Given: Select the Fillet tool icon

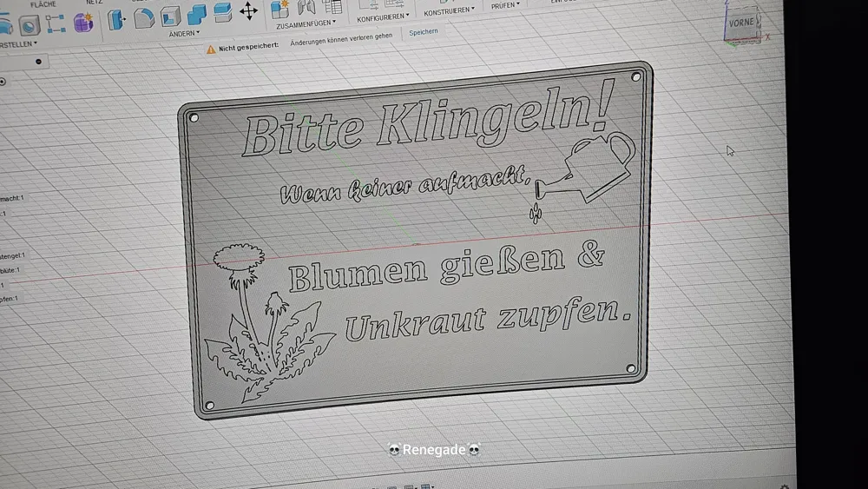Looking at the screenshot, I should (x=144, y=17).
